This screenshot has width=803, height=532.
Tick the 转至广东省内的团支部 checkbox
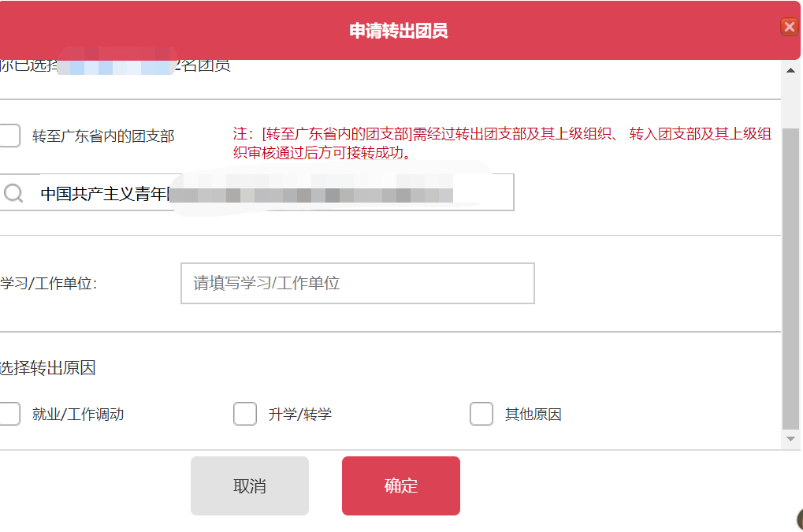point(9,136)
